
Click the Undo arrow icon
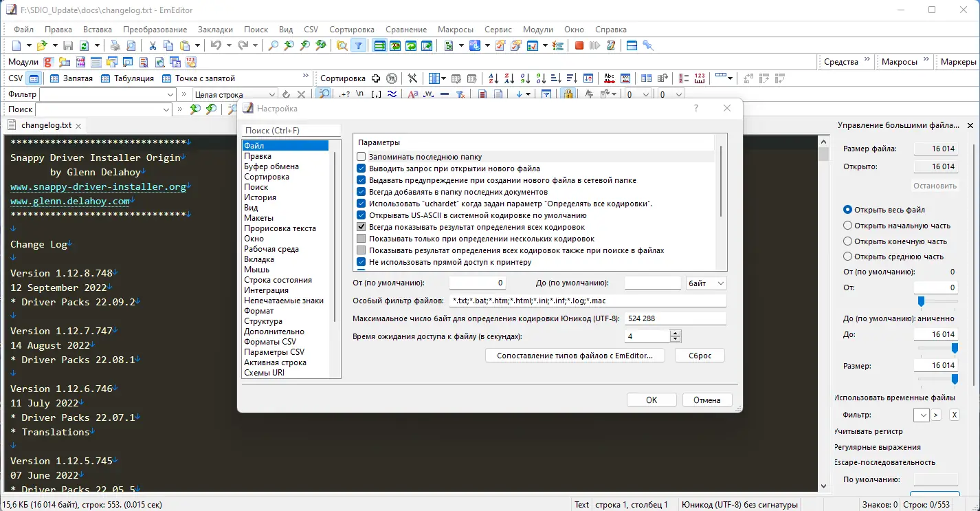coord(216,45)
